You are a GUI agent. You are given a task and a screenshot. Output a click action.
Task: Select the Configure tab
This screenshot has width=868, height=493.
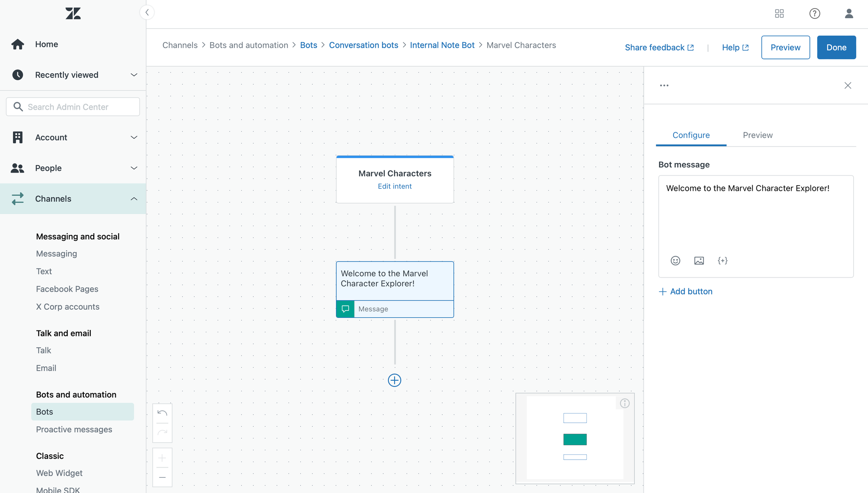coord(691,135)
